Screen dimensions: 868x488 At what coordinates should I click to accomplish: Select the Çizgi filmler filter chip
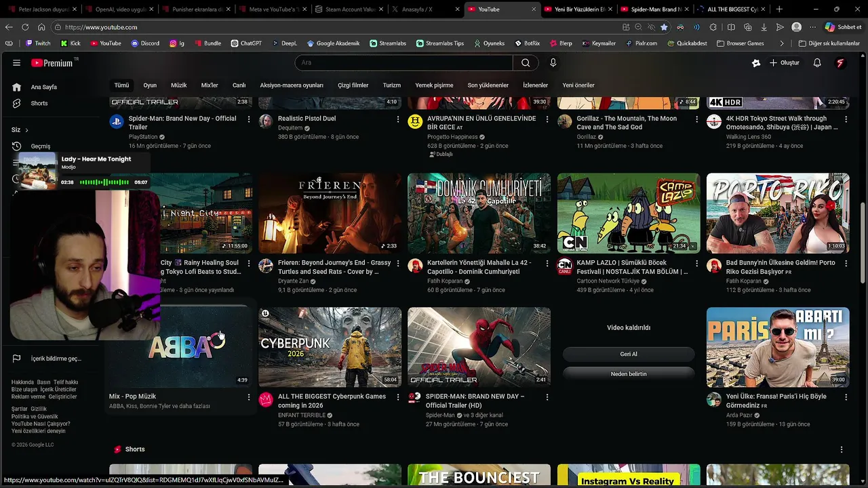coord(353,85)
